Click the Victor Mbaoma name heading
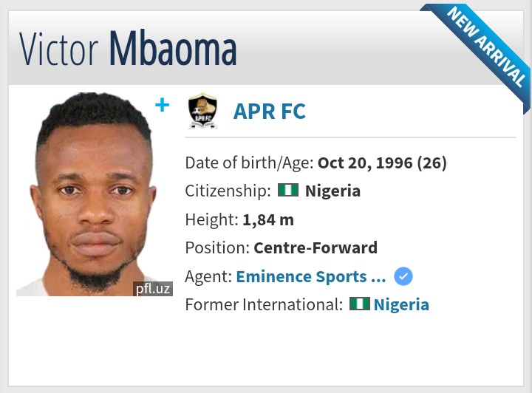532x393 pixels. [128, 49]
